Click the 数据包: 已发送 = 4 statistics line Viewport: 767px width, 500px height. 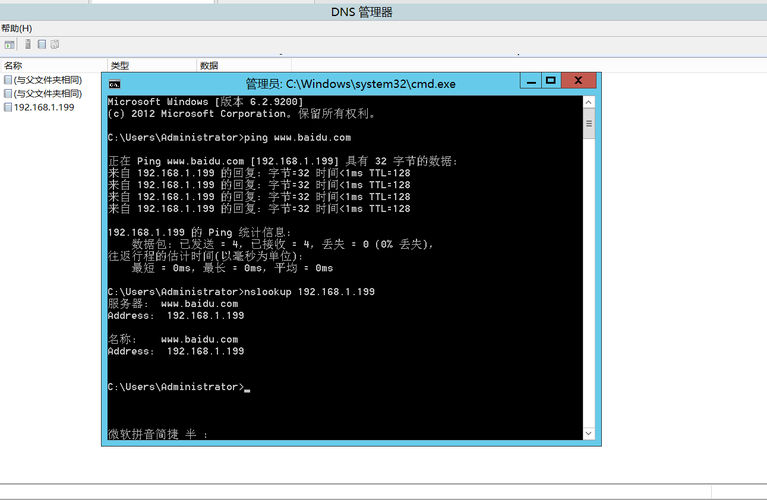(282, 244)
